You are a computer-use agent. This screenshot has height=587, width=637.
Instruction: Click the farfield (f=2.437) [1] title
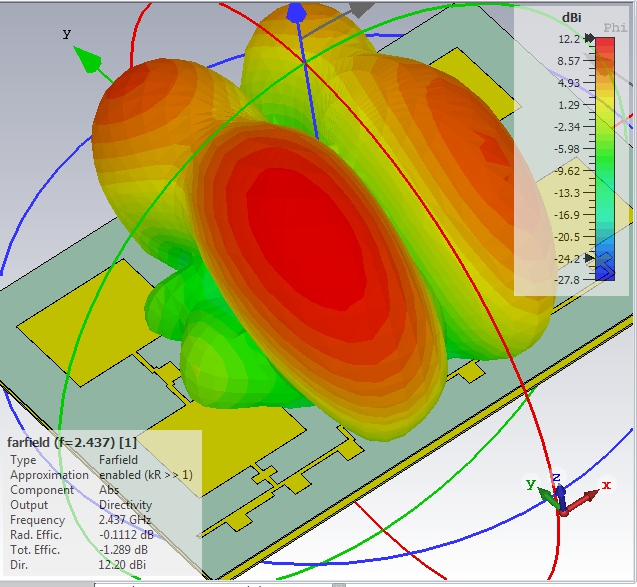(x=72, y=442)
